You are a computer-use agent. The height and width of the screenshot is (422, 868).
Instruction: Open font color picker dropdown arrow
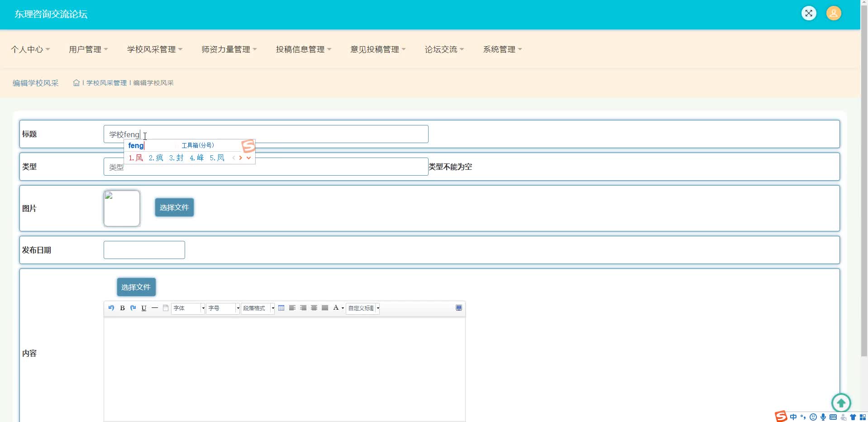point(343,308)
